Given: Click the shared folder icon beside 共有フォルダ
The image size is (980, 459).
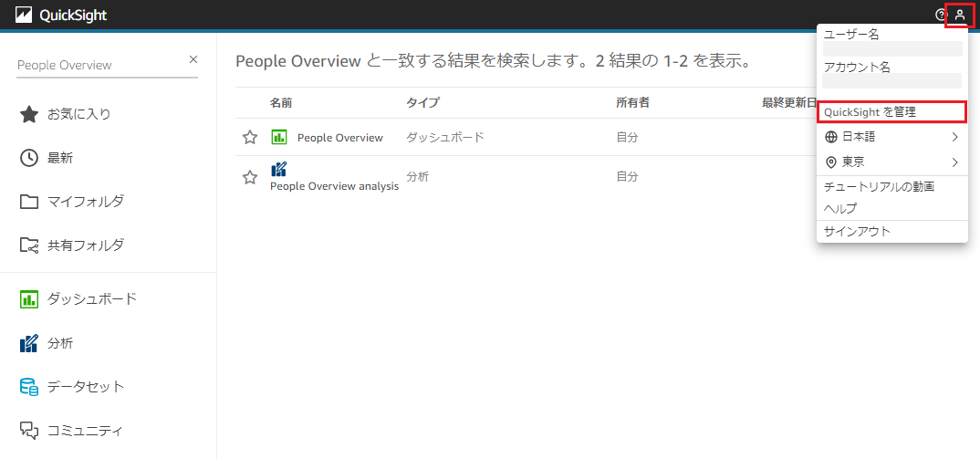Looking at the screenshot, I should (29, 245).
